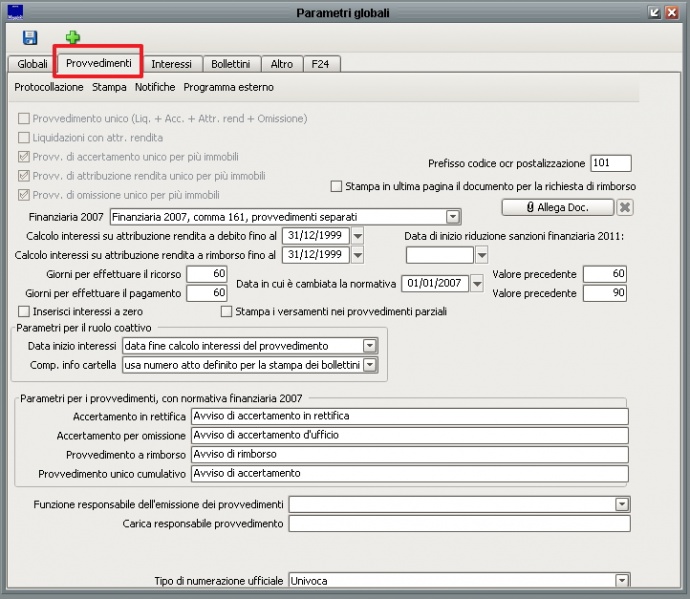This screenshot has height=599, width=690.
Task: Click the Carica responsabile provvedimento text field
Action: tap(459, 523)
